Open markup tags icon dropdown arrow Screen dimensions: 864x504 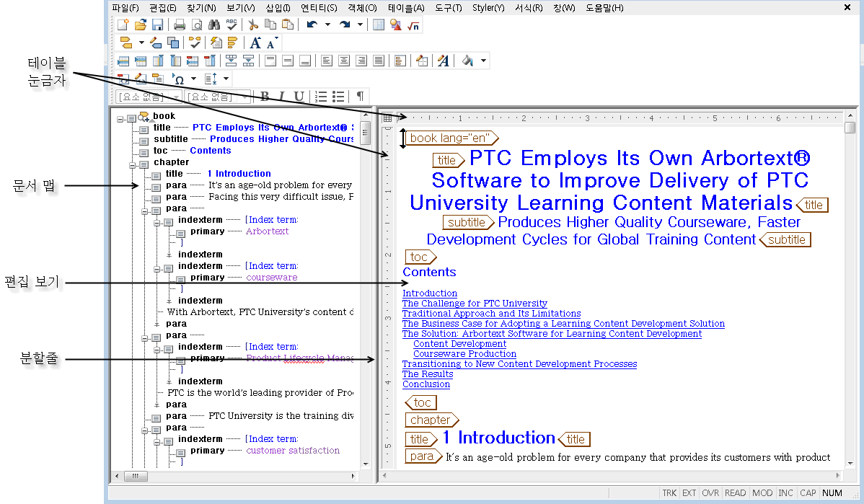tap(141, 43)
